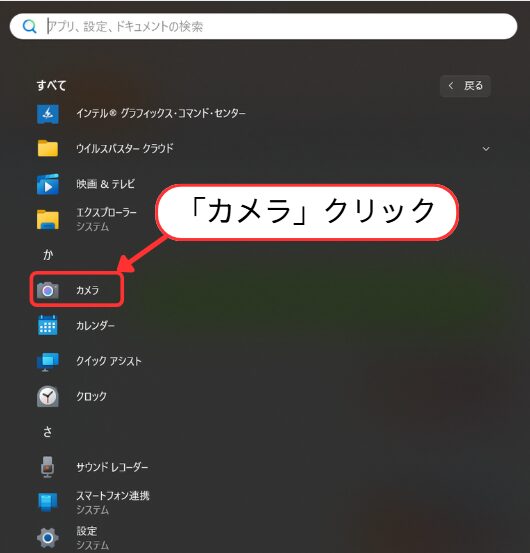The height and width of the screenshot is (553, 530).
Task: Click the すべて heading
Action: pos(51,86)
